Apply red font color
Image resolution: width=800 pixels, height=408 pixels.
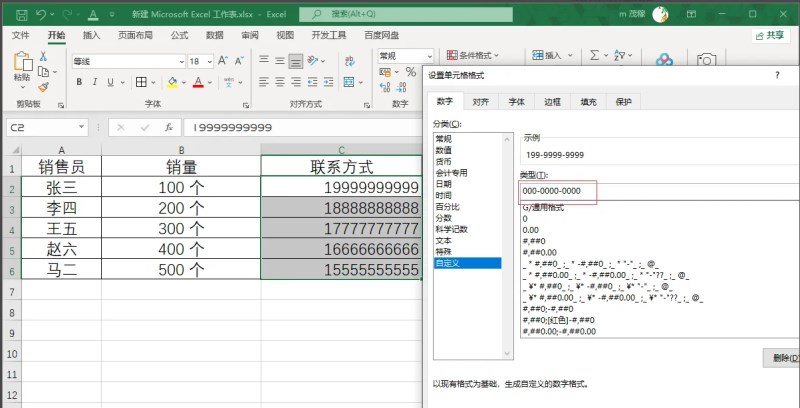[x=198, y=82]
